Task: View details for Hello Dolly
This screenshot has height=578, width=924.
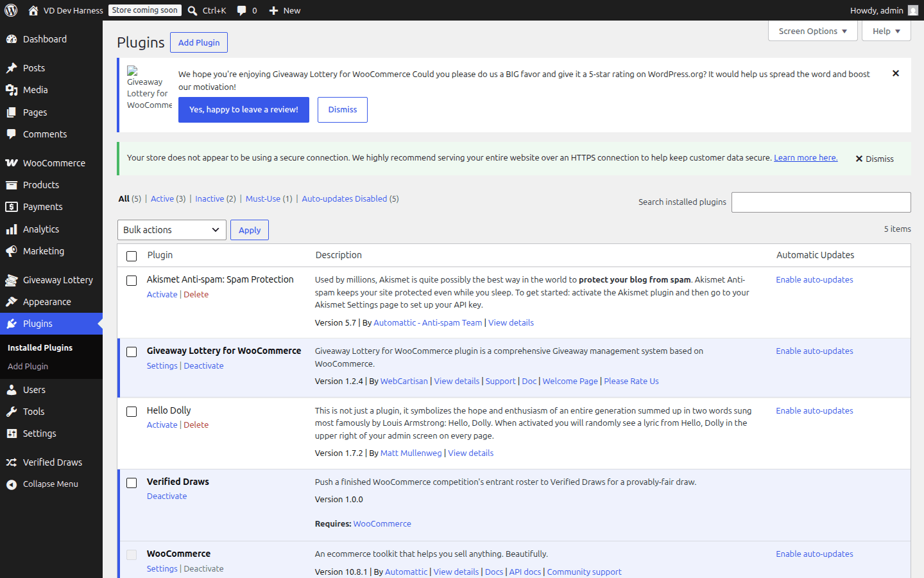Action: [471, 453]
